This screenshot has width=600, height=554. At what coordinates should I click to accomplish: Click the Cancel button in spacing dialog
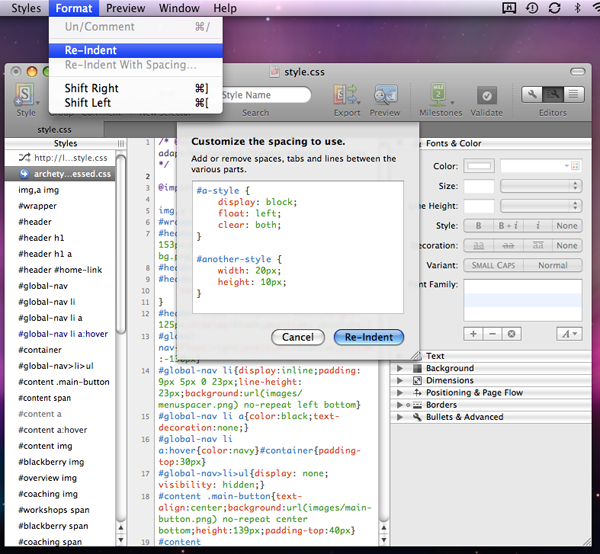298,337
